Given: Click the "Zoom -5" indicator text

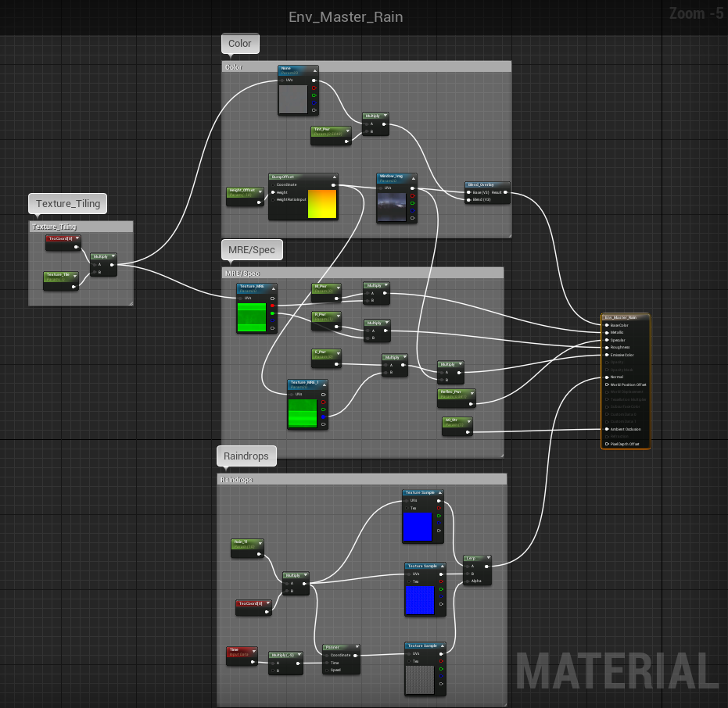Looking at the screenshot, I should [697, 13].
